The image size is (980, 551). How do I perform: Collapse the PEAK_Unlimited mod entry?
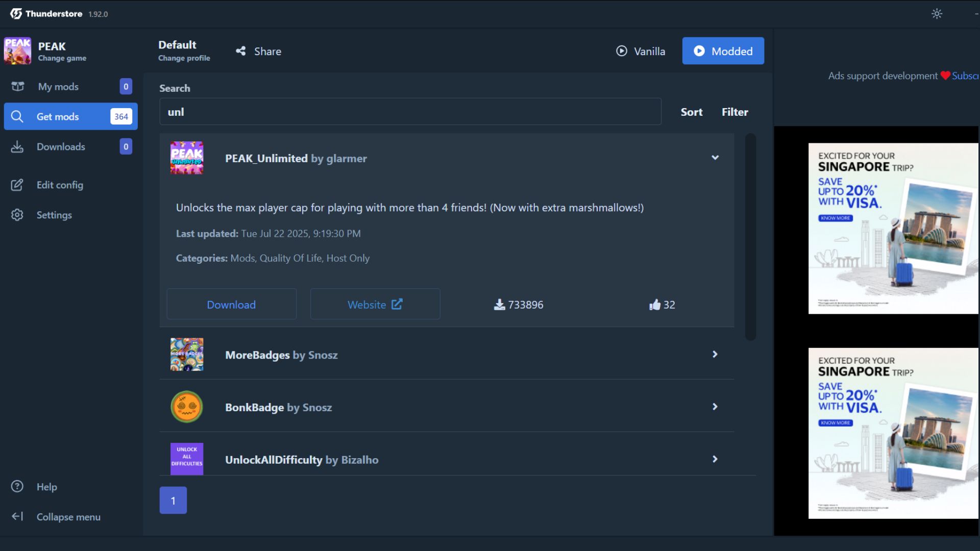(715, 158)
